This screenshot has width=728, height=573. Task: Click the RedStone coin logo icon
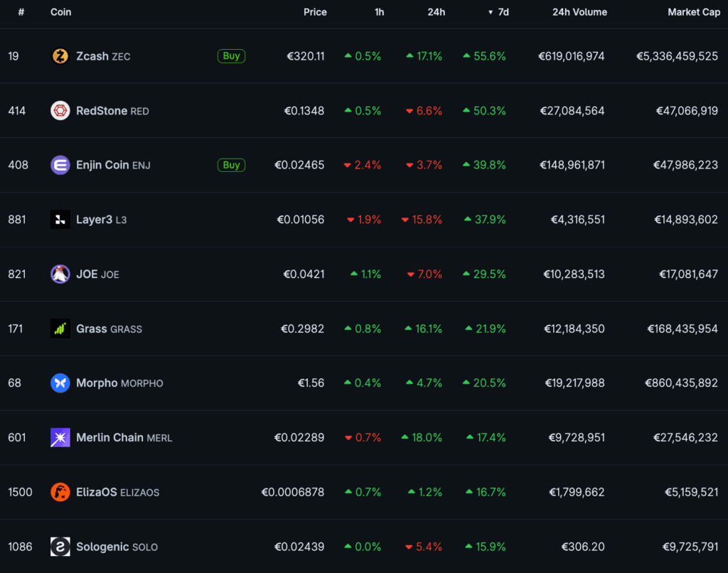point(60,111)
